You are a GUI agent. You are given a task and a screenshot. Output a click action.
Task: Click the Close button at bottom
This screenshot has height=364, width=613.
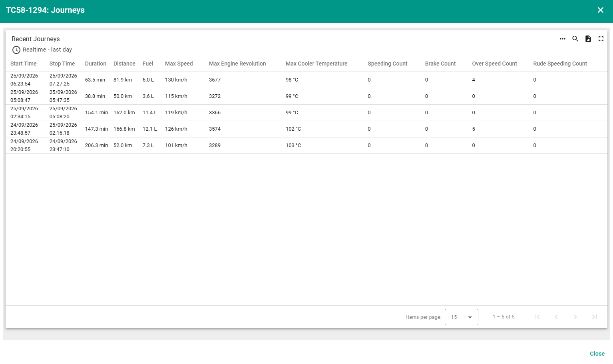tap(597, 354)
